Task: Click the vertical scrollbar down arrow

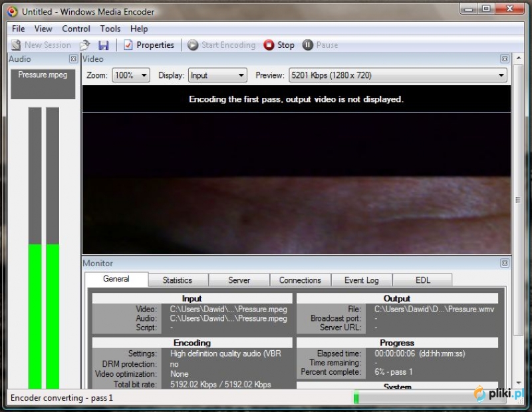Action: (x=519, y=383)
